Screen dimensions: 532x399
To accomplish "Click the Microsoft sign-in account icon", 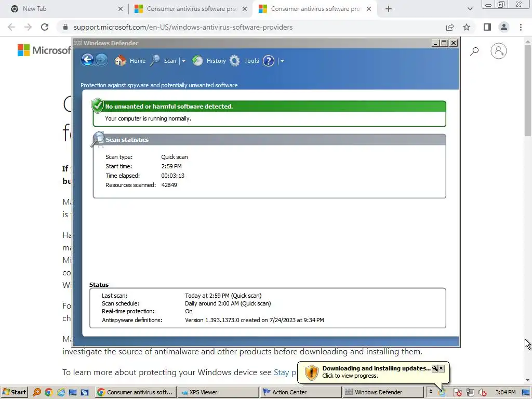I will coord(498,51).
